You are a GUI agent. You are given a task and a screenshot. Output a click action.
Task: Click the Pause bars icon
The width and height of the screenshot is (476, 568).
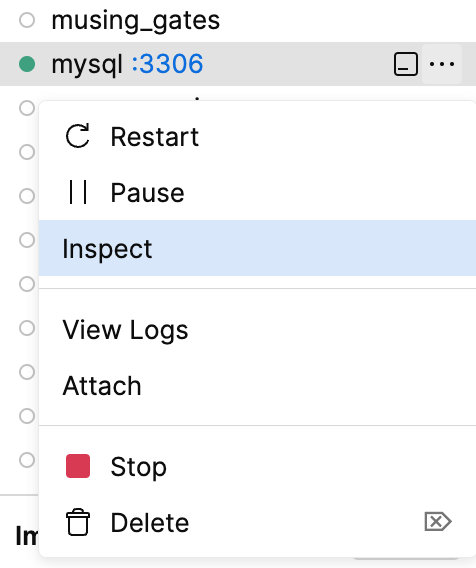pyautogui.click(x=78, y=192)
